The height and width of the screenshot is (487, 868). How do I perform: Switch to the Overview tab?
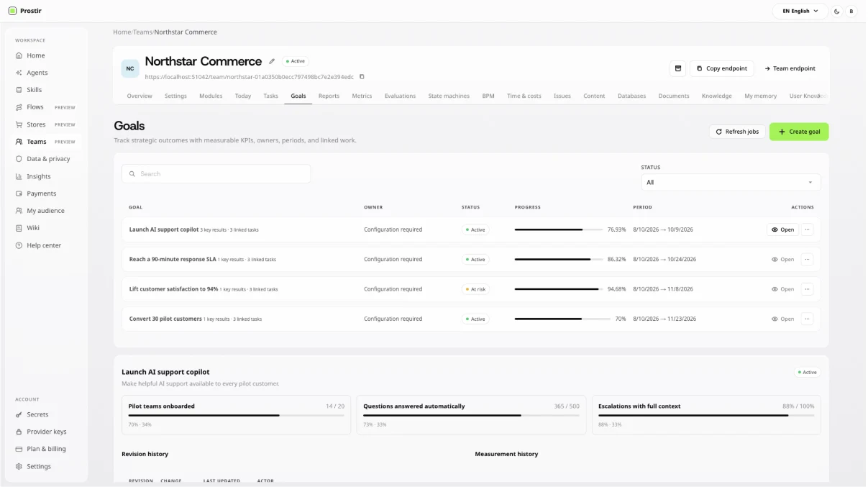coord(140,96)
